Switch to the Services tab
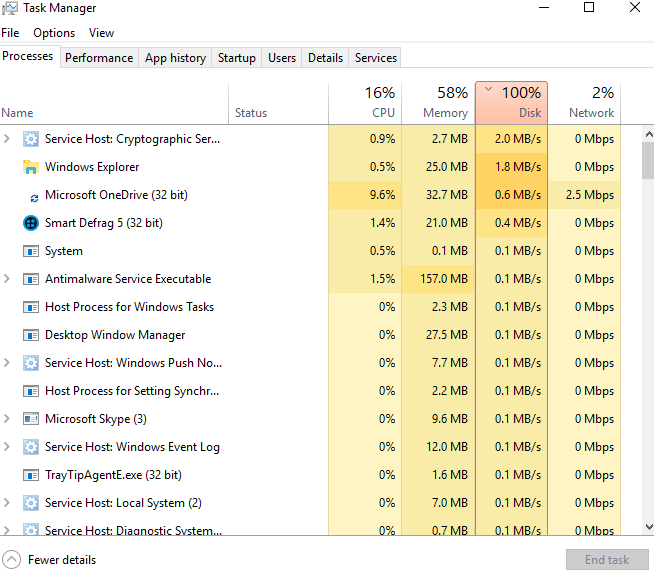 tap(375, 58)
